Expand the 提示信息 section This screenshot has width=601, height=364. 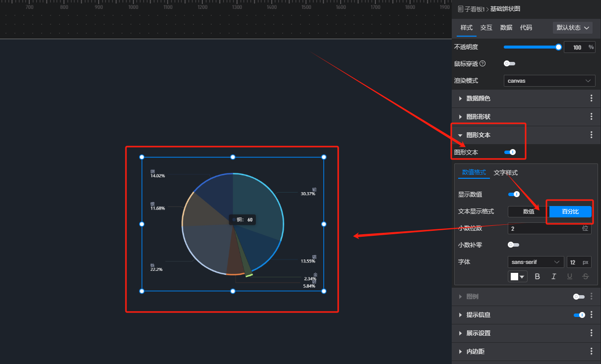[x=460, y=315]
